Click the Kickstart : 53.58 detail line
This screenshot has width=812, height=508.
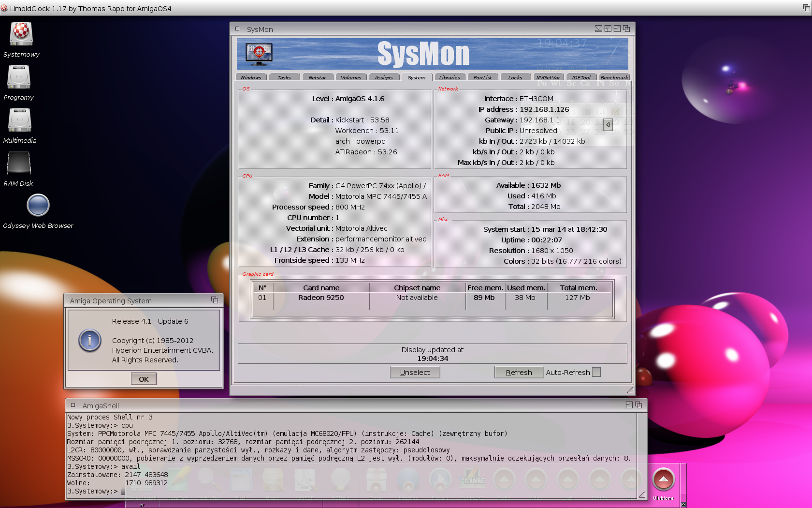coord(362,120)
